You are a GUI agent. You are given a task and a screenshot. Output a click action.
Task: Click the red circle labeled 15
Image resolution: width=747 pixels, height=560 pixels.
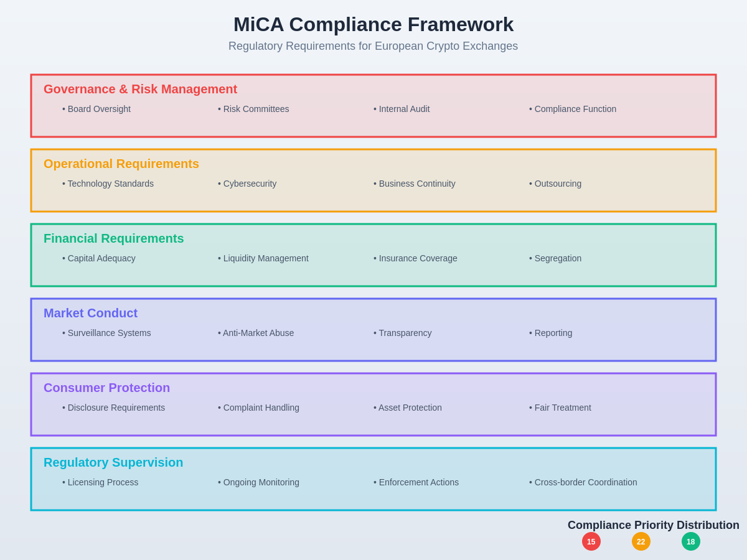point(591,541)
